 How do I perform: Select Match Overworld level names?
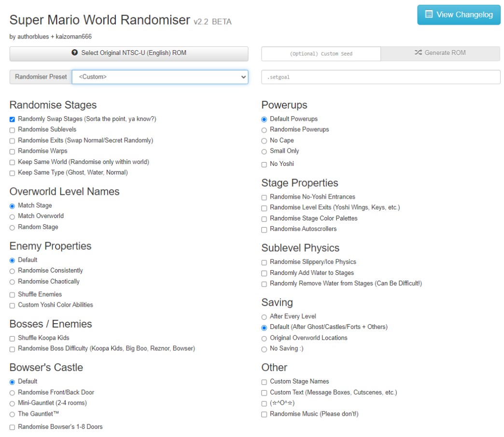13,217
